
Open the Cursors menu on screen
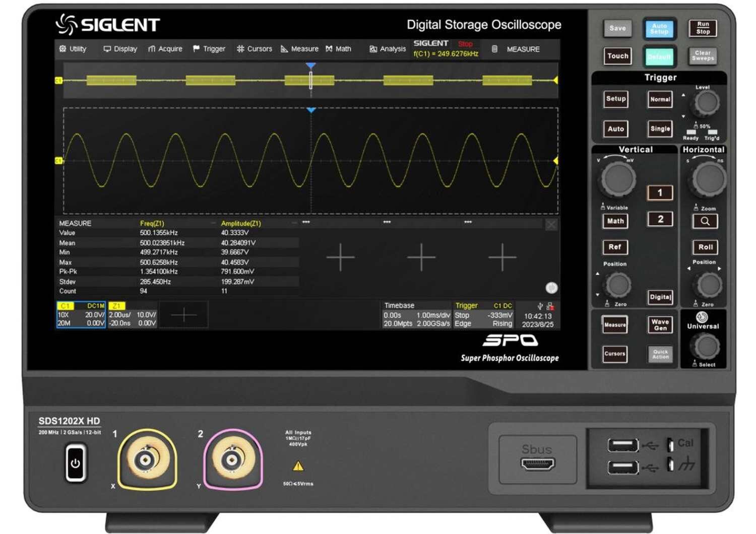click(254, 49)
